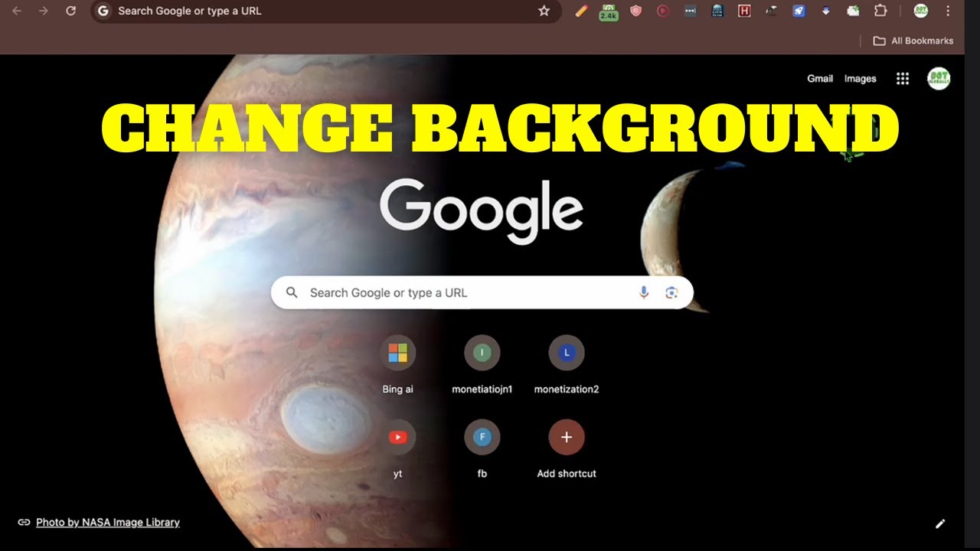Click Customize Chrome pencil icon
Viewport: 980px width, 551px height.
click(x=940, y=523)
